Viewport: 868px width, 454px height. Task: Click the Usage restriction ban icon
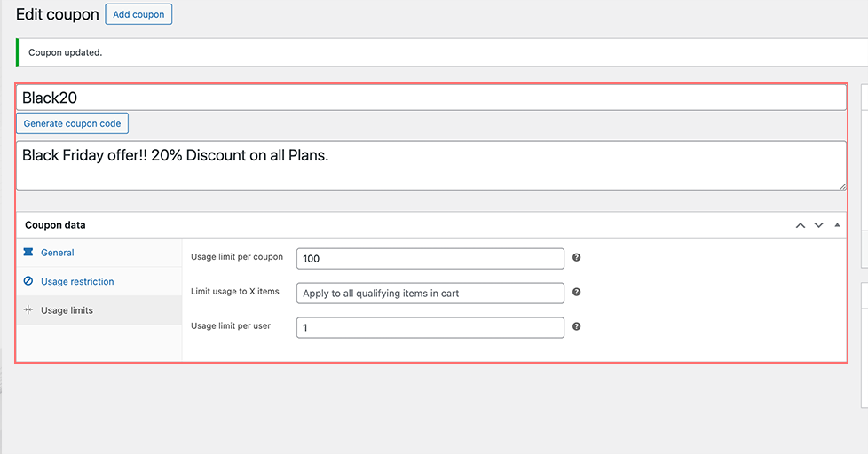point(28,281)
